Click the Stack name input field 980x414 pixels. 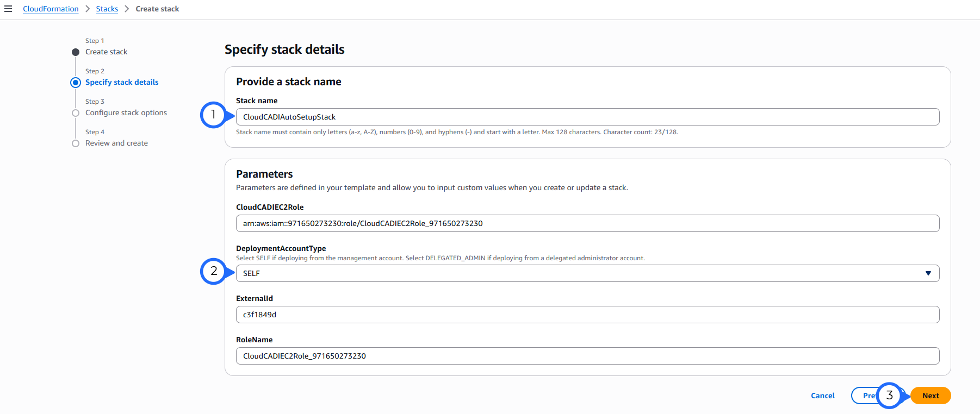587,117
